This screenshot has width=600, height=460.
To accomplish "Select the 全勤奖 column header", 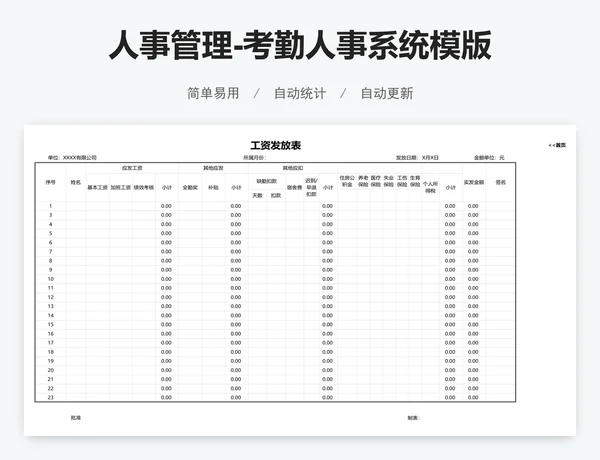I will pyautogui.click(x=189, y=187).
